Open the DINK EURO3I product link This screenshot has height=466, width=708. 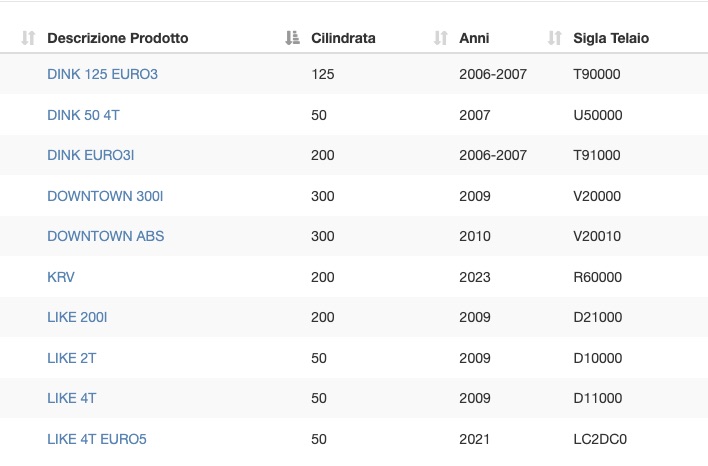click(91, 155)
